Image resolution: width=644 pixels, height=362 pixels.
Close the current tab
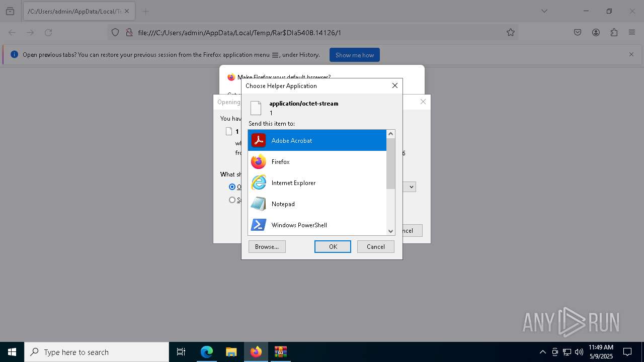click(x=127, y=11)
